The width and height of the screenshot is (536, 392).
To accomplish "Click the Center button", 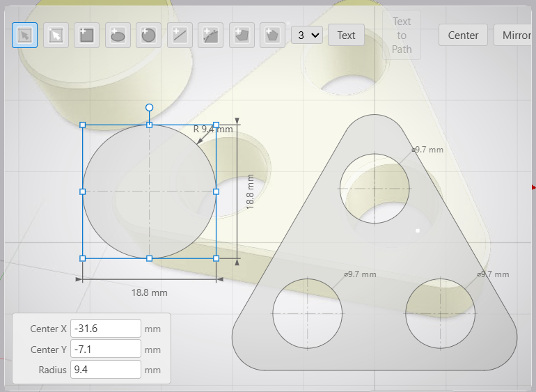I will 463,36.
